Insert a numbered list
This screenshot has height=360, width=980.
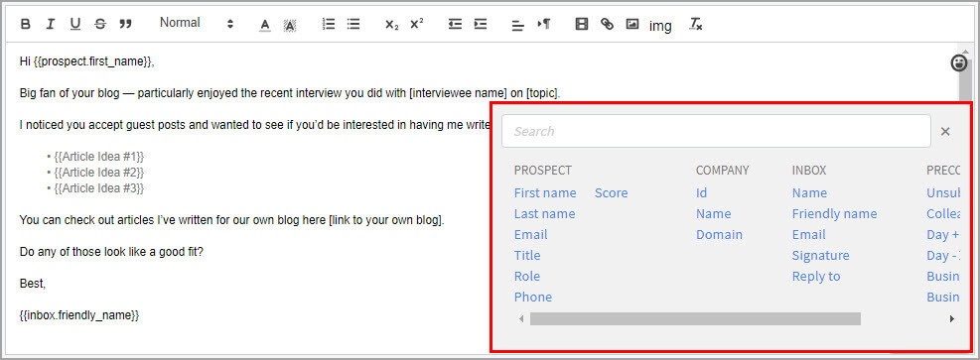(329, 25)
